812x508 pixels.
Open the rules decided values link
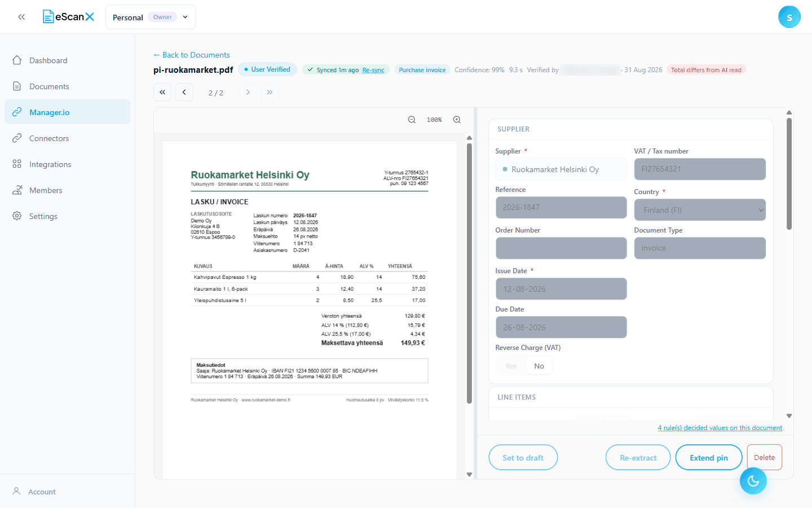point(720,428)
